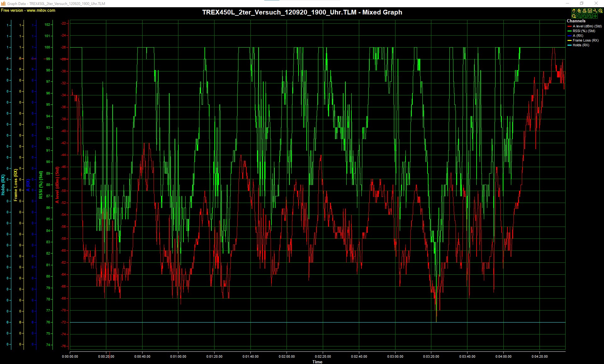Image resolution: width=604 pixels, height=364 pixels.
Task: Select the hand pan tool
Action: (x=574, y=11)
